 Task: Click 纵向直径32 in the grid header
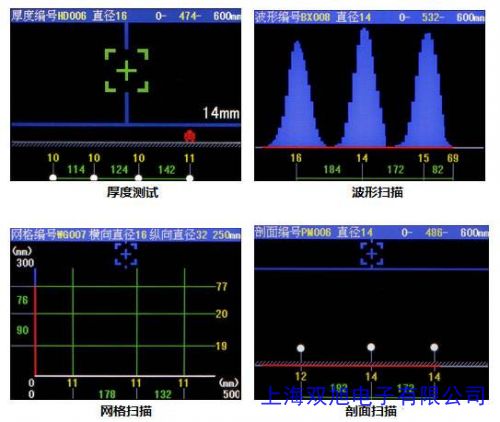(178, 235)
